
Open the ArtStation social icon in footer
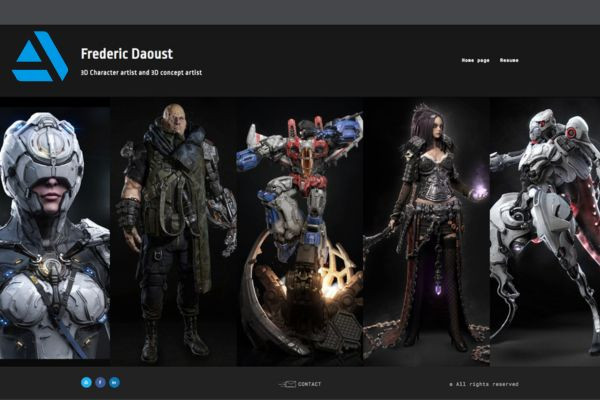(x=86, y=382)
